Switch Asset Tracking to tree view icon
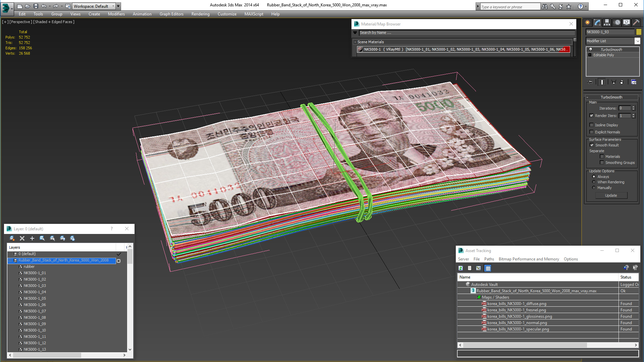 coord(479,268)
